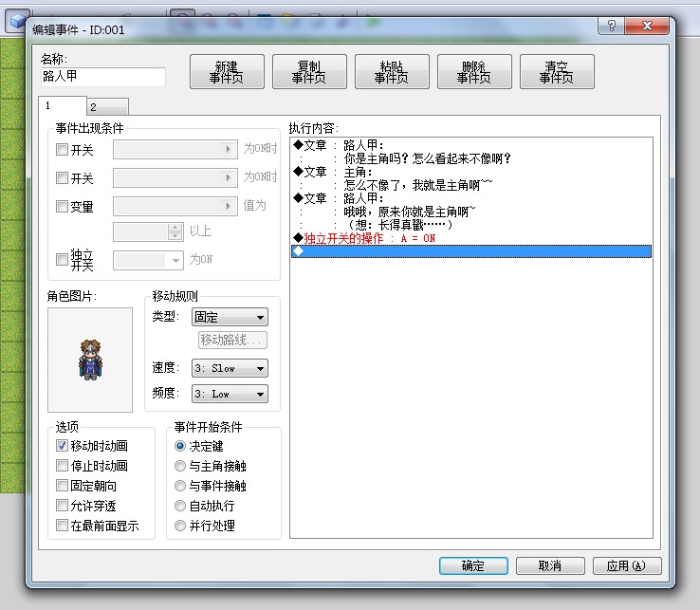700x610 pixels.
Task: Open the first 开关 selector arrow
Action: tap(229, 149)
